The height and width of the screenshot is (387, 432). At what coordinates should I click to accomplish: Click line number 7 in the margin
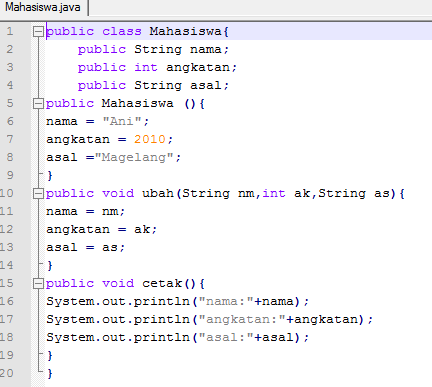10,139
